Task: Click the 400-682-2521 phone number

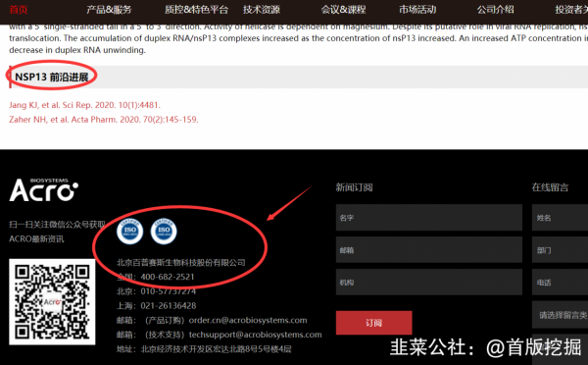Action: (x=168, y=277)
